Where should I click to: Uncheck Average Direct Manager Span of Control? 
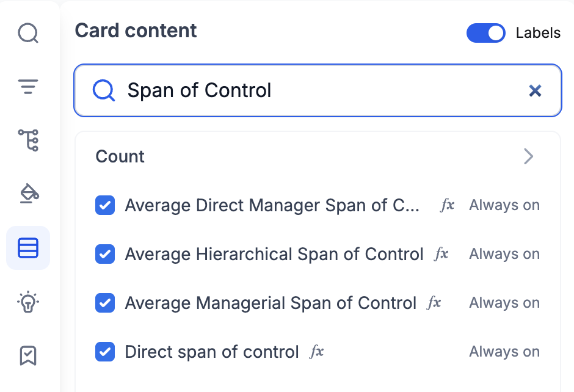pos(105,206)
